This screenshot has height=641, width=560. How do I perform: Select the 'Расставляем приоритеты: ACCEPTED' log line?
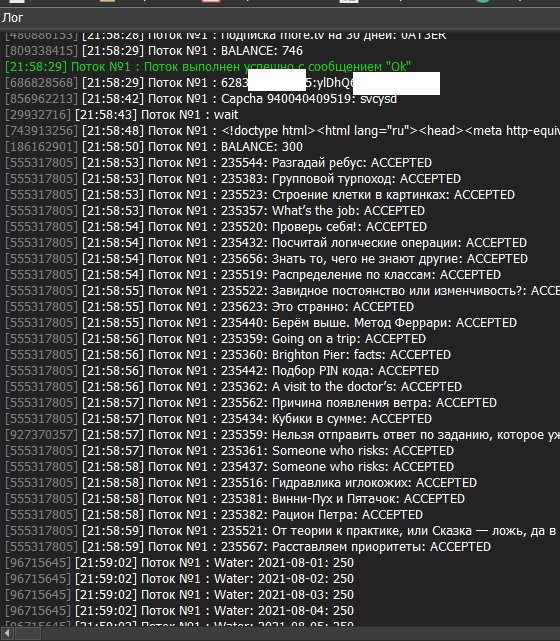click(248, 547)
